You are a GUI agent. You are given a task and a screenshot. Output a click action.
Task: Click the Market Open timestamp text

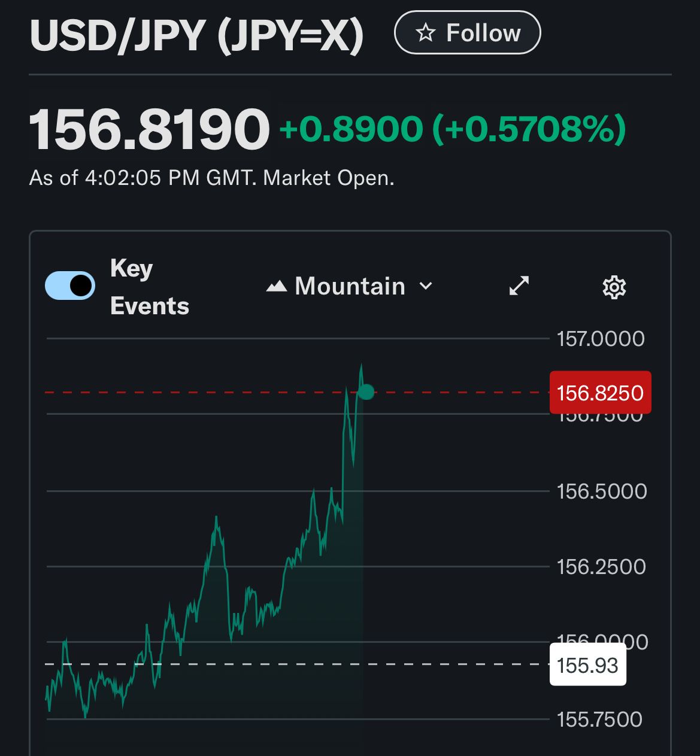(211, 178)
